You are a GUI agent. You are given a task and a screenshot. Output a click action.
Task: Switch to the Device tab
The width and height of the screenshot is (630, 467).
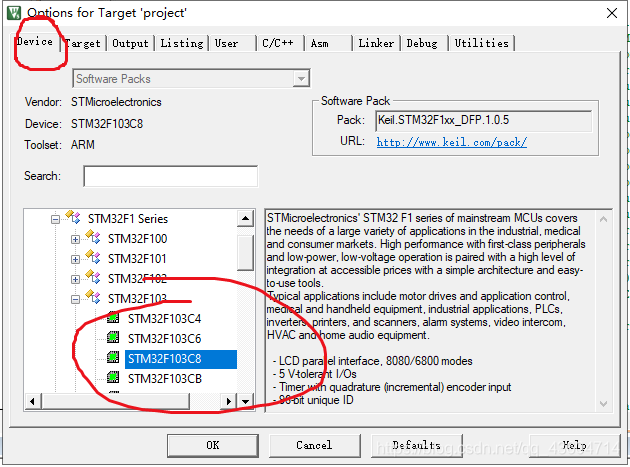pyautogui.click(x=35, y=41)
